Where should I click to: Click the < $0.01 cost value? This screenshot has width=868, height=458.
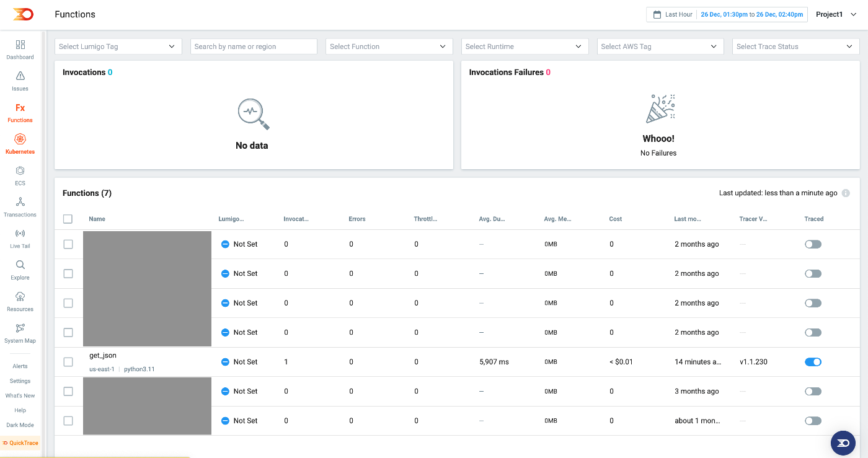(621, 362)
